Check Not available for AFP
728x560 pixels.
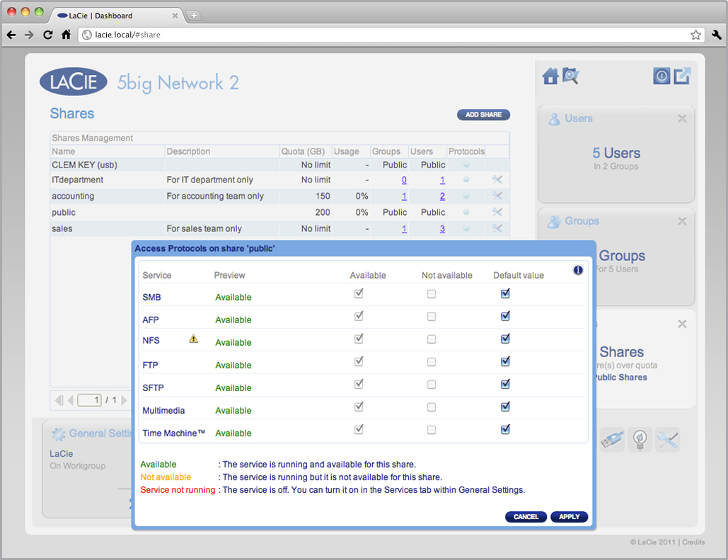(432, 317)
